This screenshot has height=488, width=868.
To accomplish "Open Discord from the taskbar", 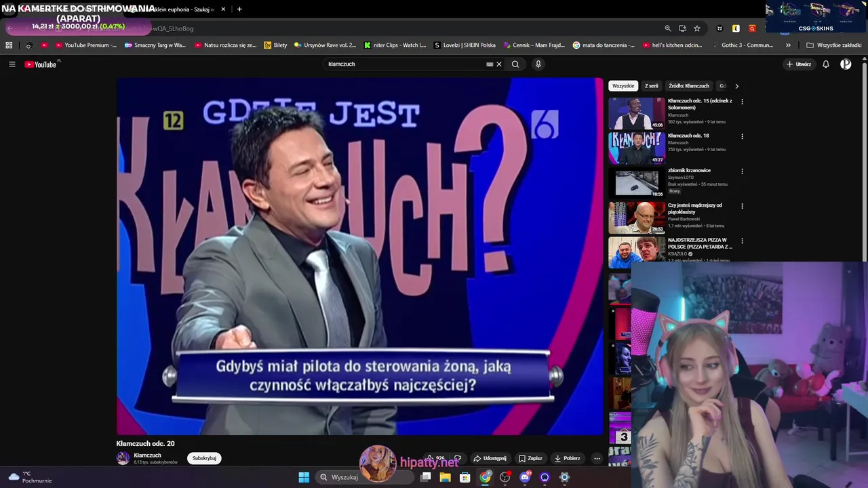I will [525, 477].
